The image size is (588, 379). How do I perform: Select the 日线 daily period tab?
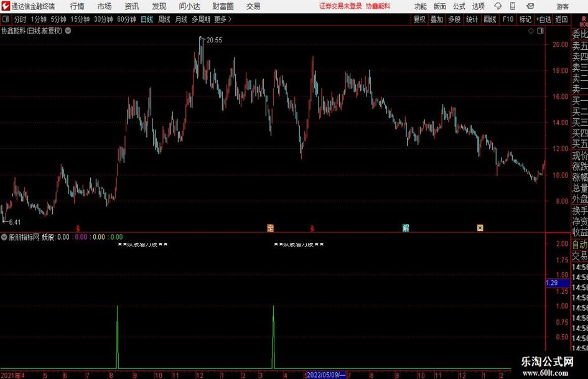147,19
